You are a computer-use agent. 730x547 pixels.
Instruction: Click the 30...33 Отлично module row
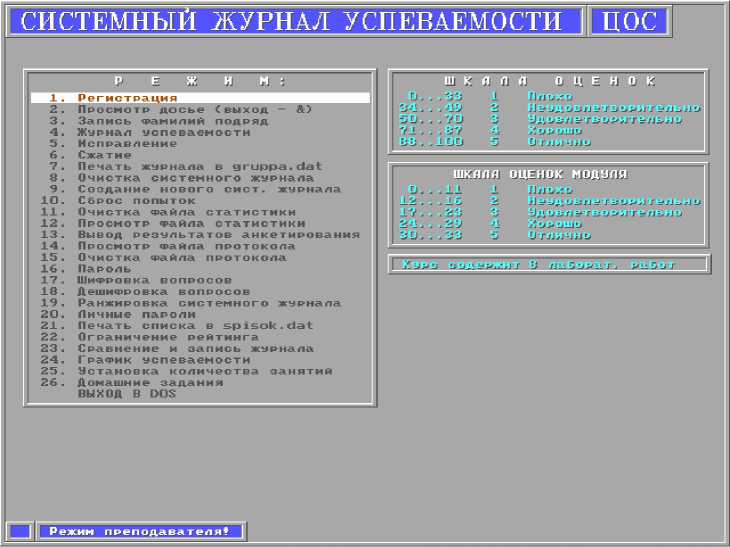pyautogui.click(x=494, y=235)
